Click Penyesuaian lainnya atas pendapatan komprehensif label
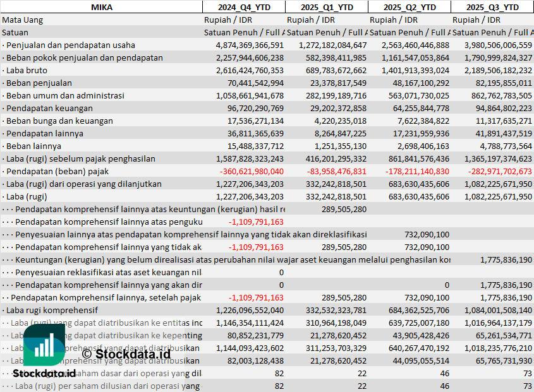 click(x=191, y=234)
